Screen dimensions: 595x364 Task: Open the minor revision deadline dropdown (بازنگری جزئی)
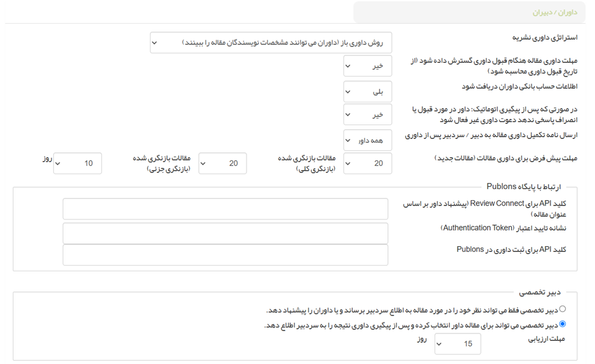pos(78,163)
